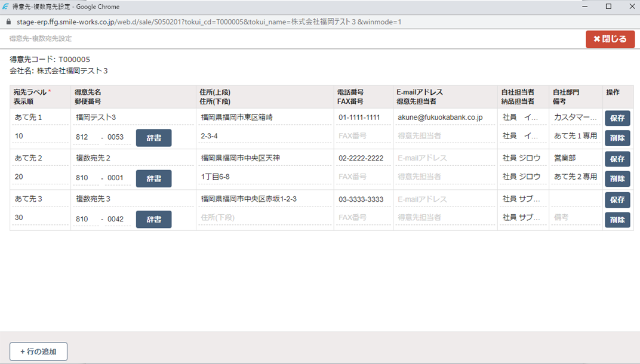Open 辞書 lookup for postal code 812-0053
The width and height of the screenshot is (640, 364).
(153, 138)
